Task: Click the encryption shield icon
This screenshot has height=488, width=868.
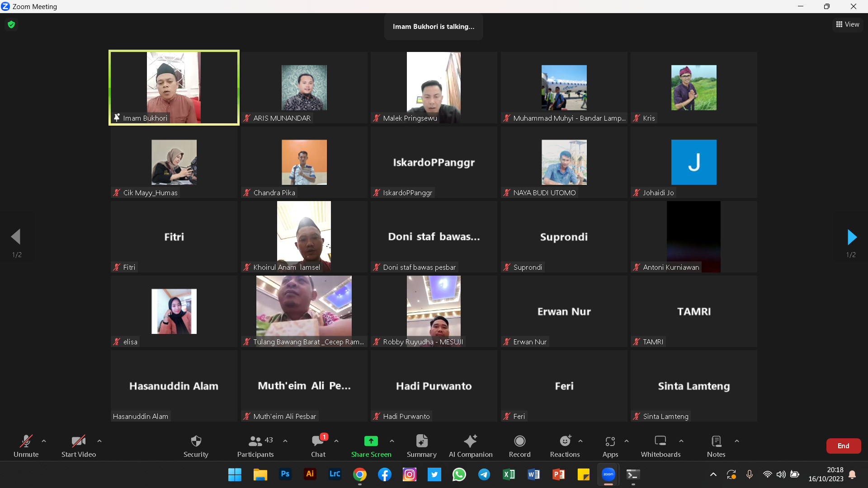Action: tap(11, 24)
